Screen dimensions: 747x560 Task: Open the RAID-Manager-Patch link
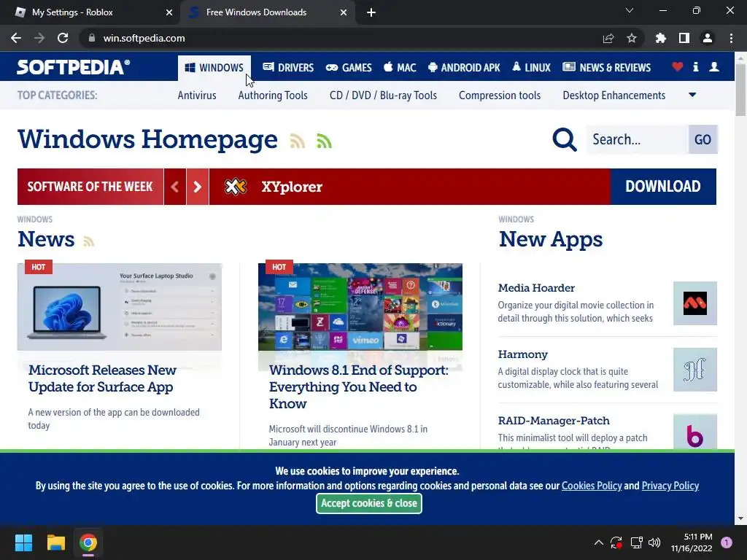554,421
